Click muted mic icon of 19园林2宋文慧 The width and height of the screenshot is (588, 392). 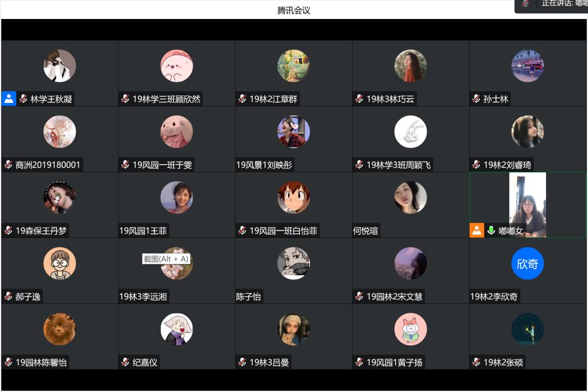click(x=359, y=296)
